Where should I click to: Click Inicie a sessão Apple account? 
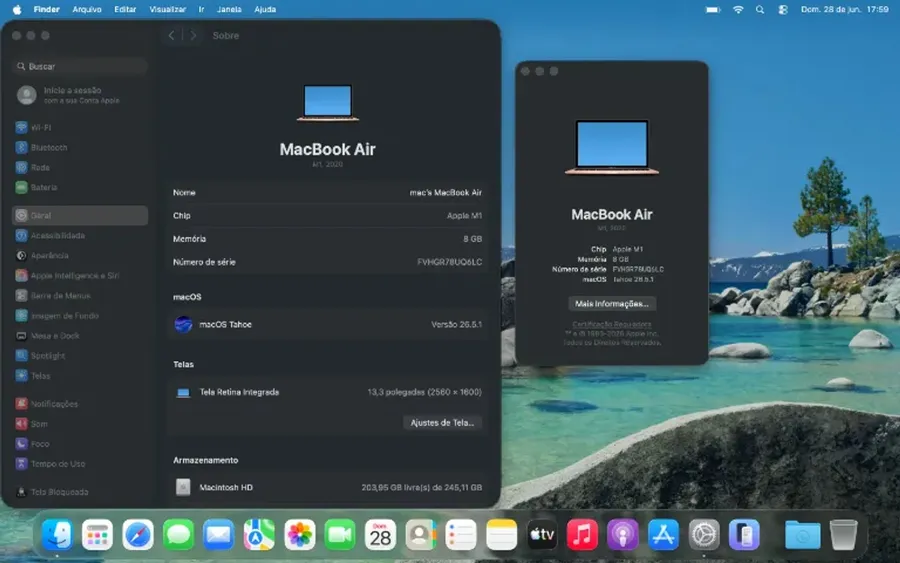[x=80, y=95]
